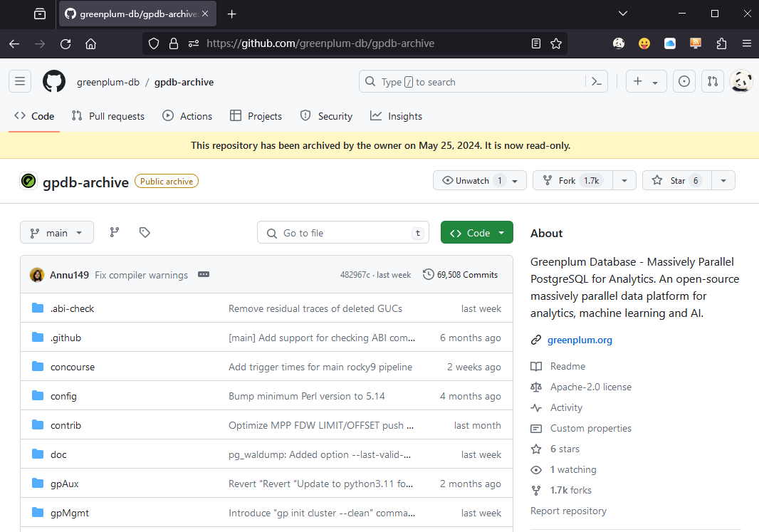Expand the Fork options dropdown arrow
The height and width of the screenshot is (532, 759).
[x=624, y=180]
